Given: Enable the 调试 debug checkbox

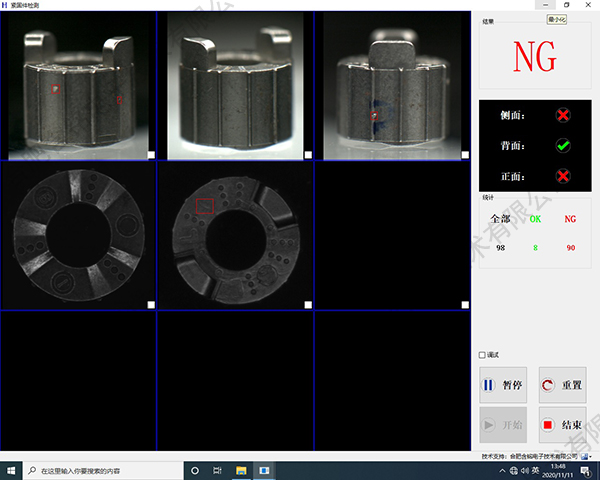Looking at the screenshot, I should click(x=483, y=355).
